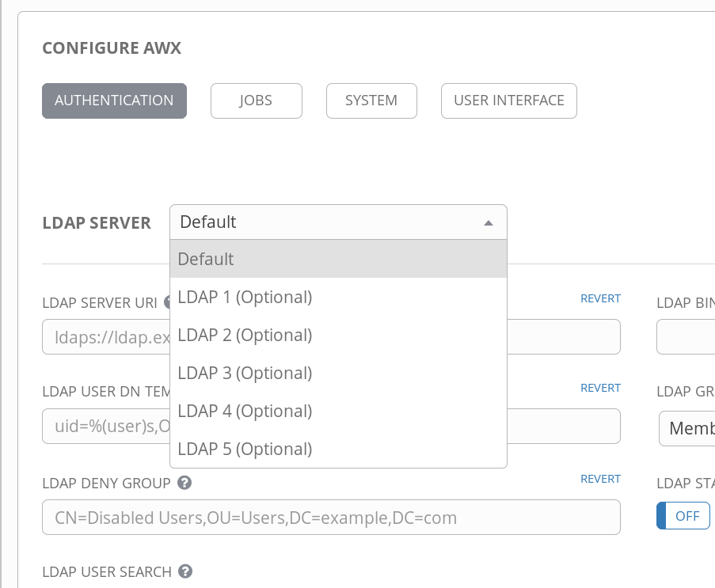This screenshot has height=588, width=715.
Task: Switch to the JOBS tab
Action: 256,101
